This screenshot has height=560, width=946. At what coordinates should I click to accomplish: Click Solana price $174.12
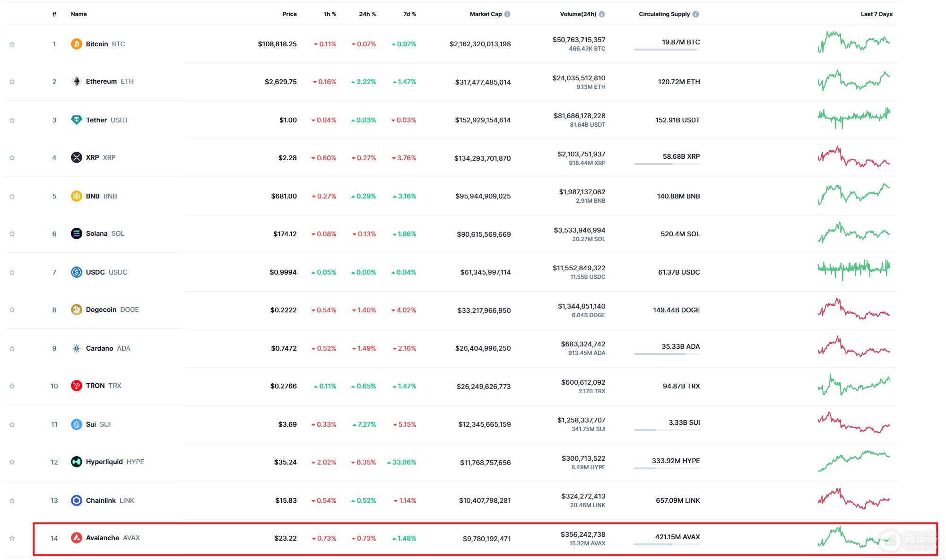[x=285, y=234]
